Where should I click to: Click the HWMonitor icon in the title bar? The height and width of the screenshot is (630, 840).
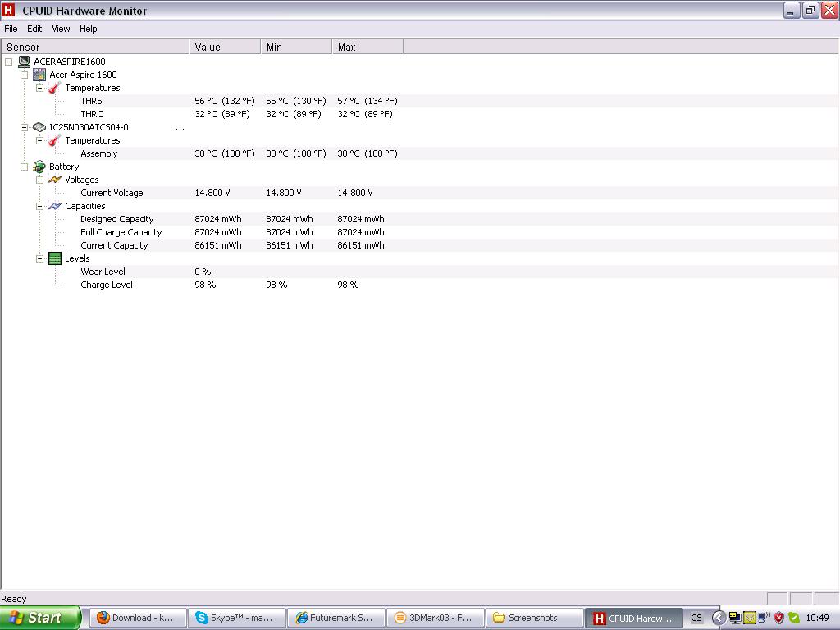pos(8,10)
